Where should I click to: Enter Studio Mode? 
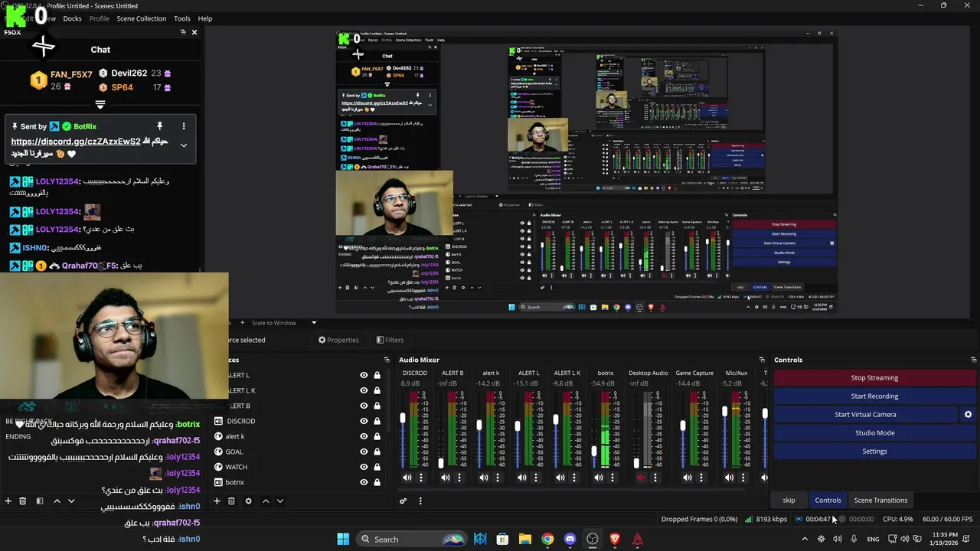coord(874,433)
